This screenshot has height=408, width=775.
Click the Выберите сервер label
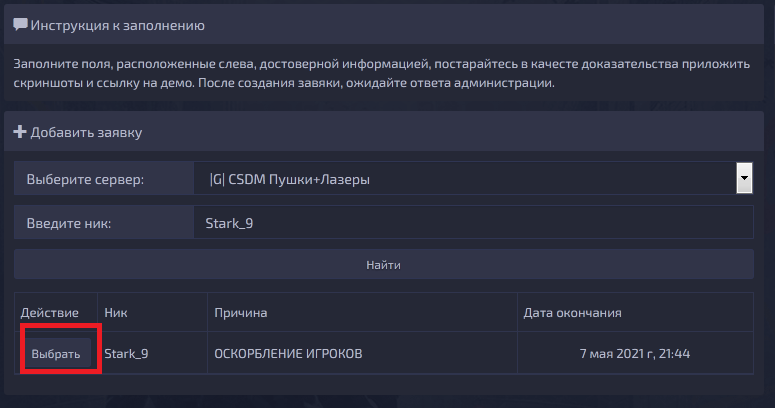(85, 179)
